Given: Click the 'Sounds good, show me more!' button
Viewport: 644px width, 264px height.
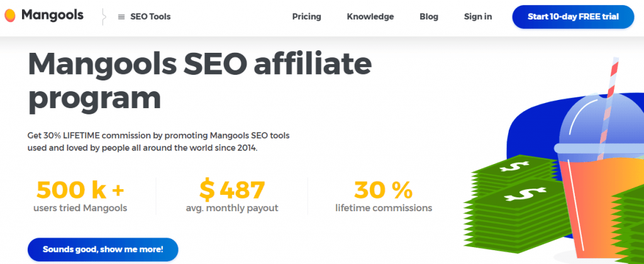Looking at the screenshot, I should (103, 249).
